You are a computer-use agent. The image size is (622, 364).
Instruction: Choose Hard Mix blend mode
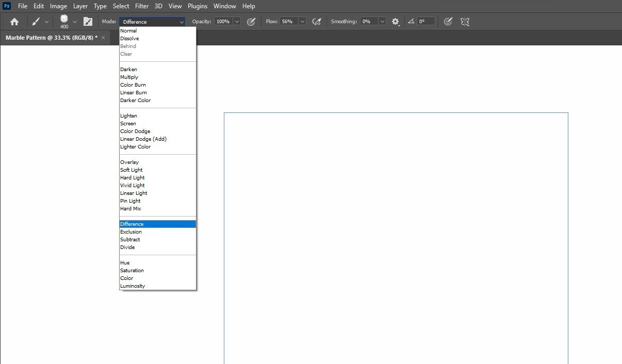click(x=158, y=209)
